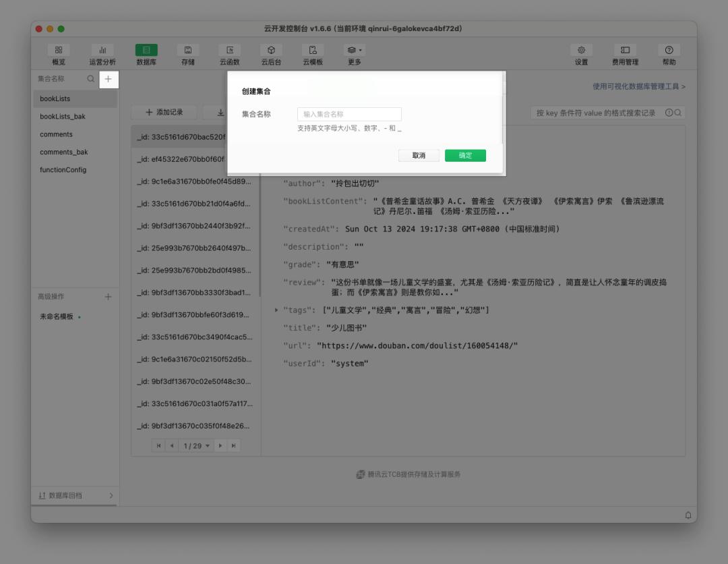Go to first page of records
This screenshot has width=728, height=564.
click(x=159, y=445)
